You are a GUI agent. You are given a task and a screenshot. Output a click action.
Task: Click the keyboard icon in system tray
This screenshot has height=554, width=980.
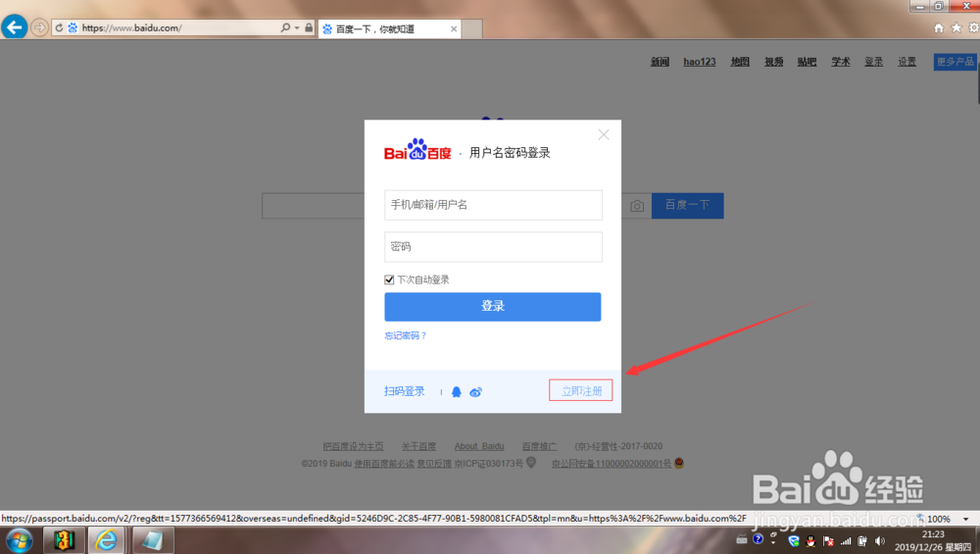(x=741, y=539)
